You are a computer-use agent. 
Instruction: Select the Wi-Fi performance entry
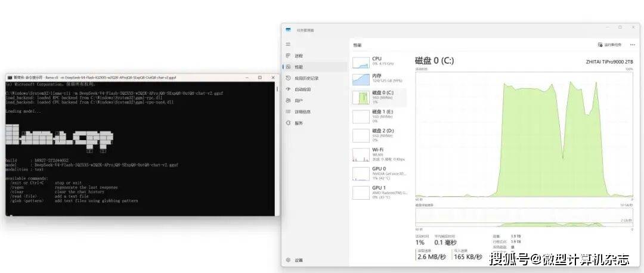click(379, 154)
